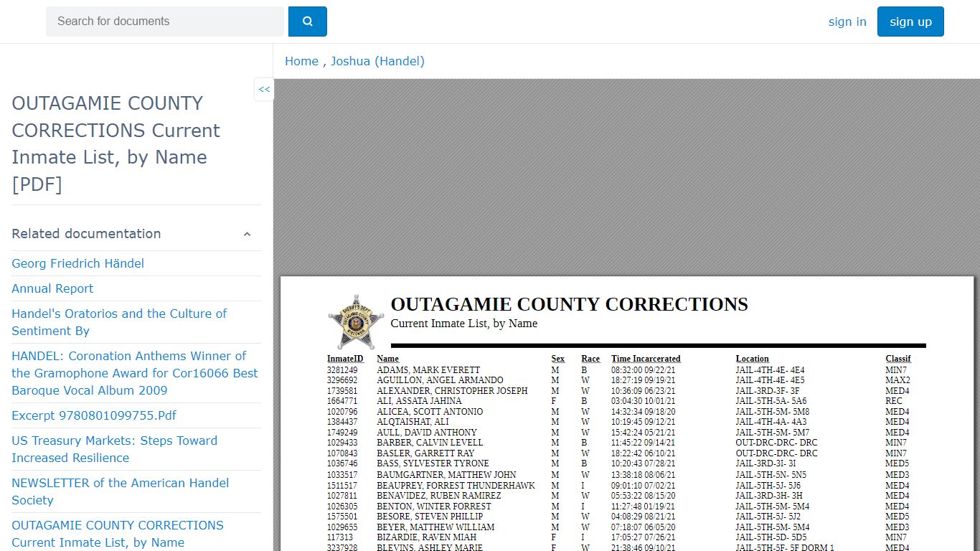Click location JAIL-4TH-4E- 4E4
Viewport: 980px width, 551px height.
coord(770,370)
